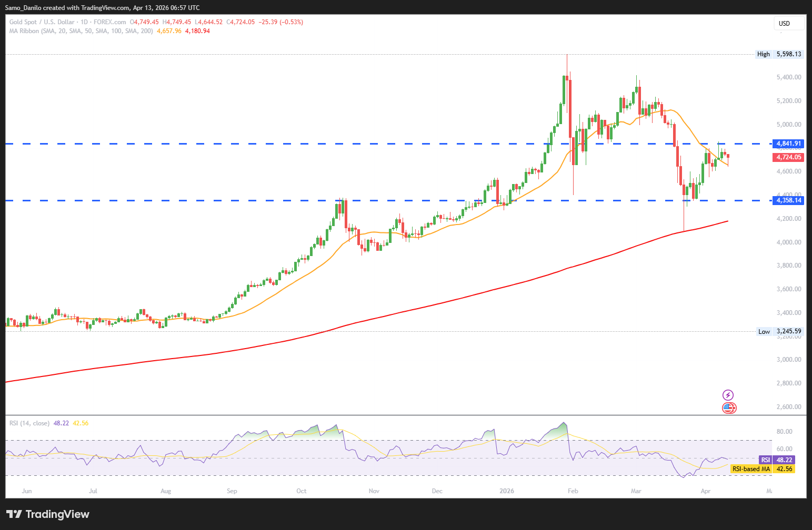
Task: Click the Low 3,245.59 price label
Action: click(x=779, y=332)
